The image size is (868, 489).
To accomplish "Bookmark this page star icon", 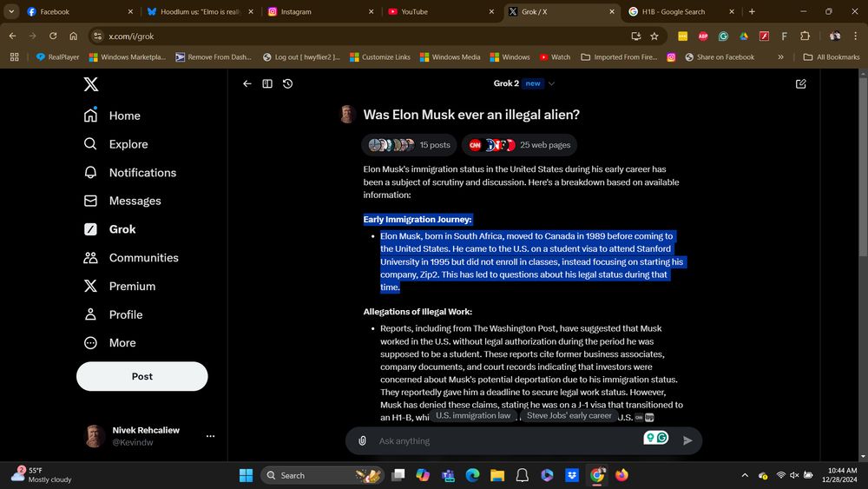I will pyautogui.click(x=654, y=36).
